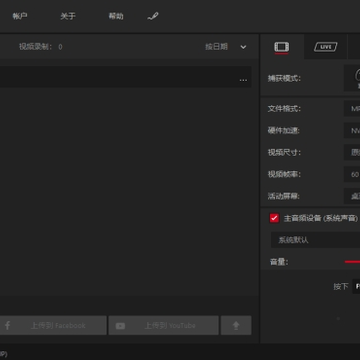Click the 捕获模式 label
Screen dimensions: 360x360
pos(284,79)
